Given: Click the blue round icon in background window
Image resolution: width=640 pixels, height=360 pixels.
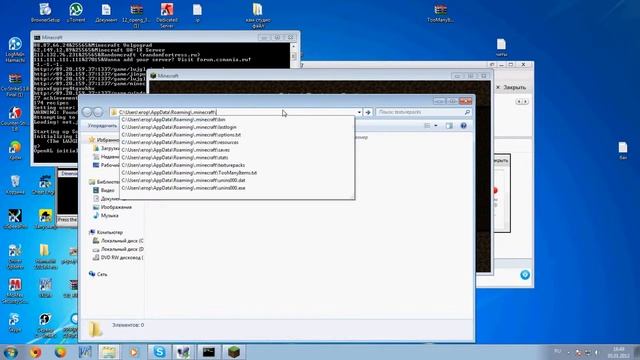Looking at the screenshot, I should pos(525,275).
